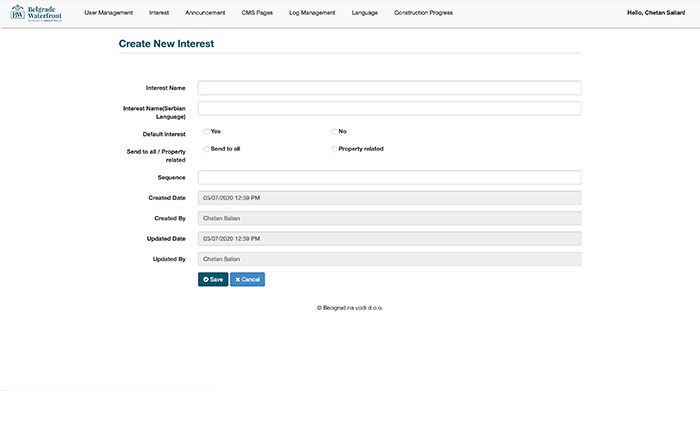The width and height of the screenshot is (700, 435).
Task: Open the CMS Pages menu
Action: [x=257, y=13]
